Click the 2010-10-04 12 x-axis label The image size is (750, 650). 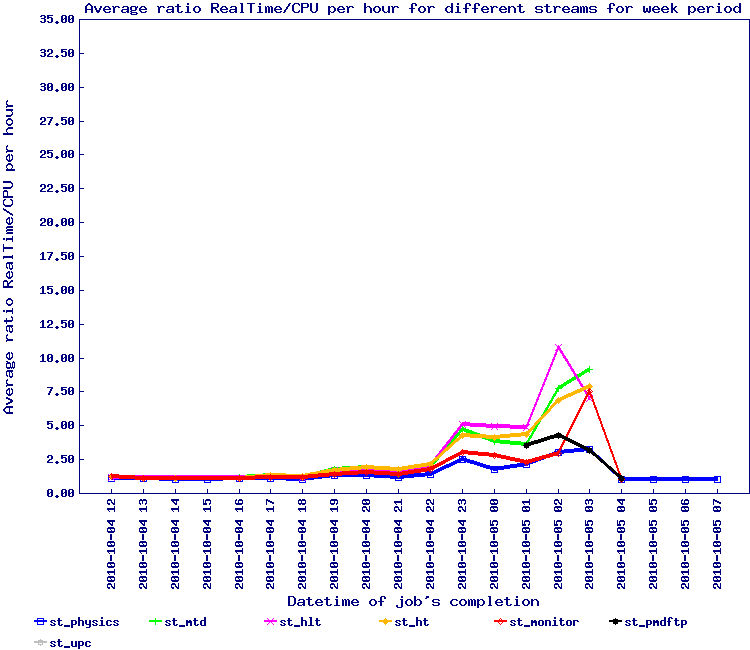111,544
